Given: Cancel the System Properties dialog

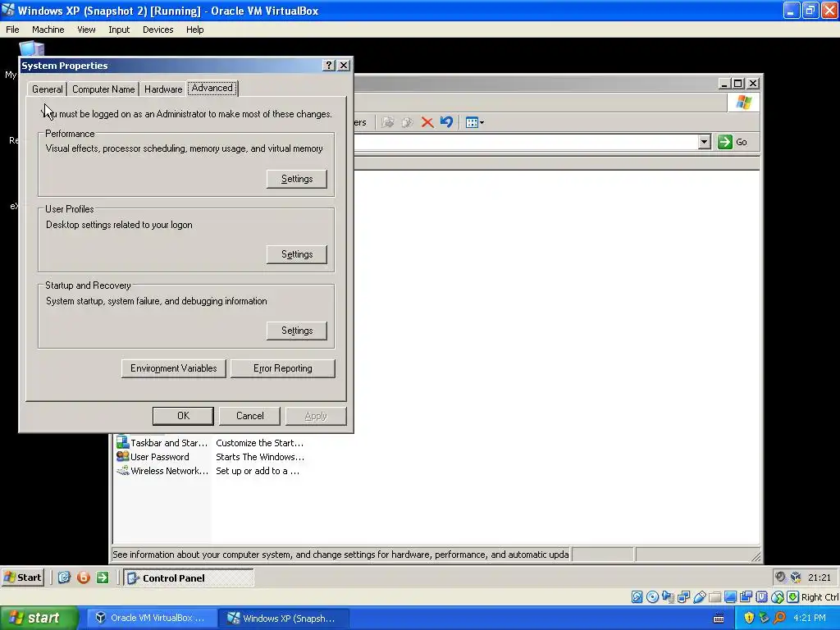Looking at the screenshot, I should 249,416.
